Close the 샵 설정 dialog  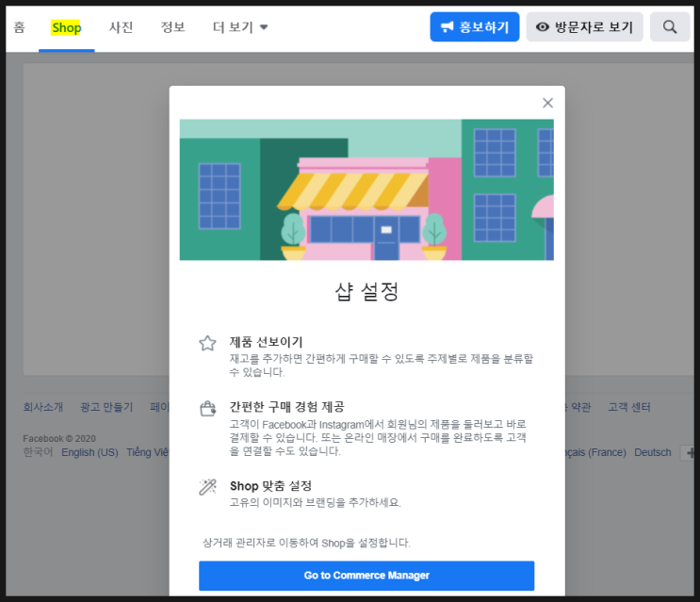pos(547,103)
